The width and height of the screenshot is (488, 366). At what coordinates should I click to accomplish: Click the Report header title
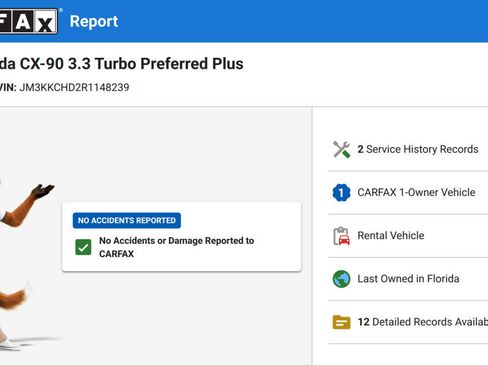pos(94,21)
